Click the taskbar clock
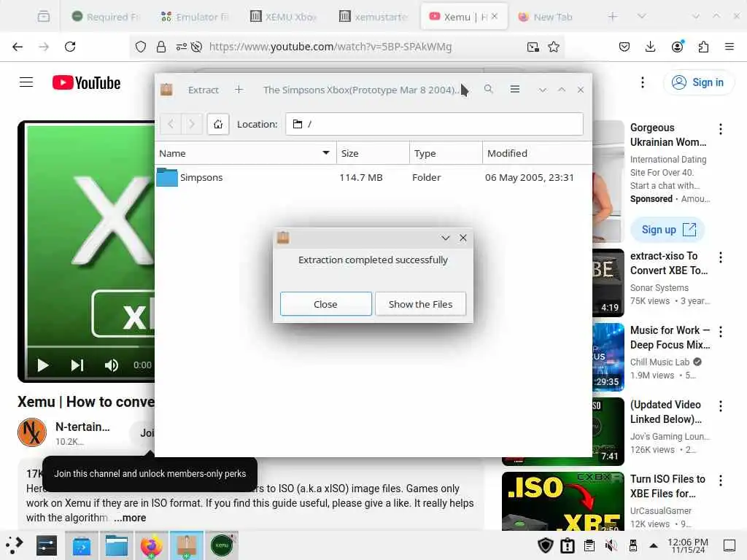747x560 pixels. [688, 545]
